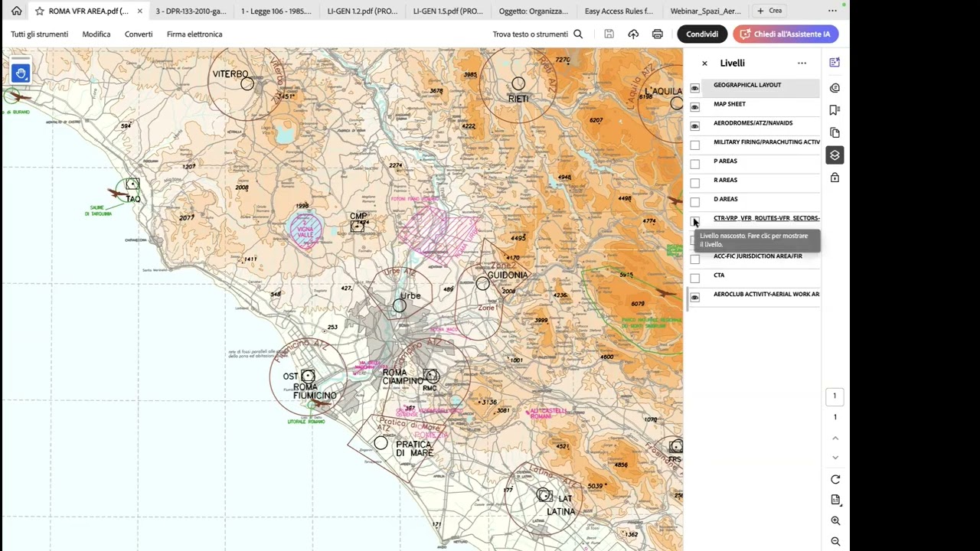Open the page display fit options icon
Viewport: 980px width, 551px height.
coord(835,500)
